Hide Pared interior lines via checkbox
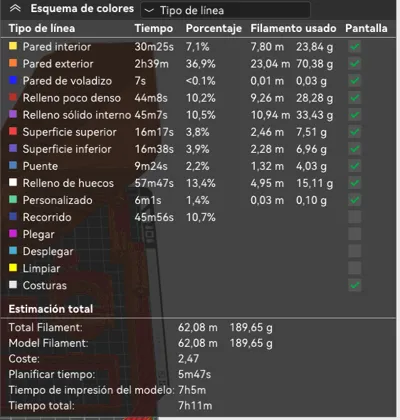Screen dimensions: 400x420 [x=355, y=46]
